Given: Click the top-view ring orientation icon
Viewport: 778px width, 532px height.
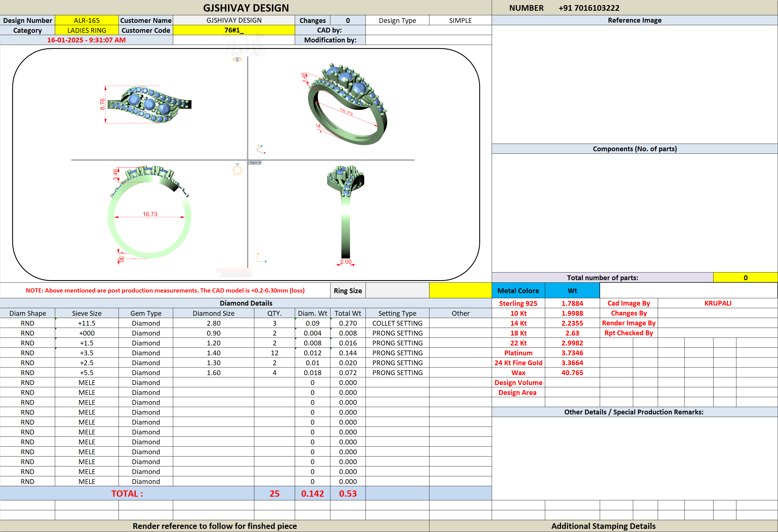Looking at the screenshot, I should coord(237,60).
